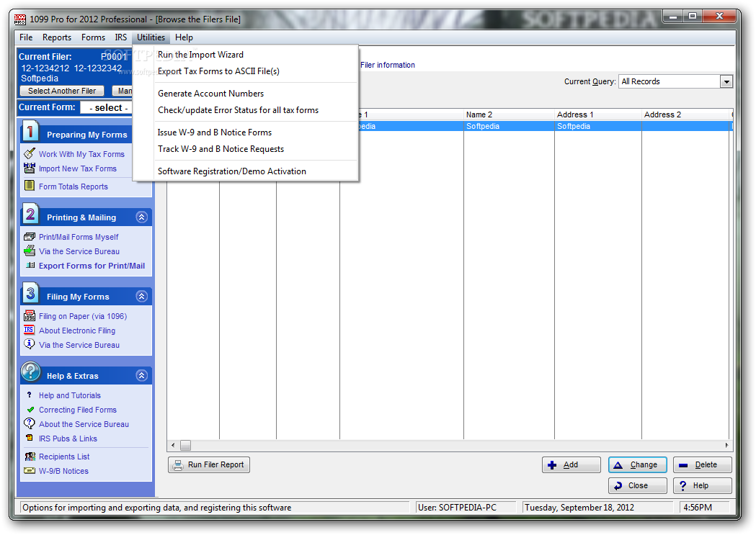Click info icon for Via the Service Bureau under Filing
The image size is (756, 535).
pyautogui.click(x=30, y=343)
